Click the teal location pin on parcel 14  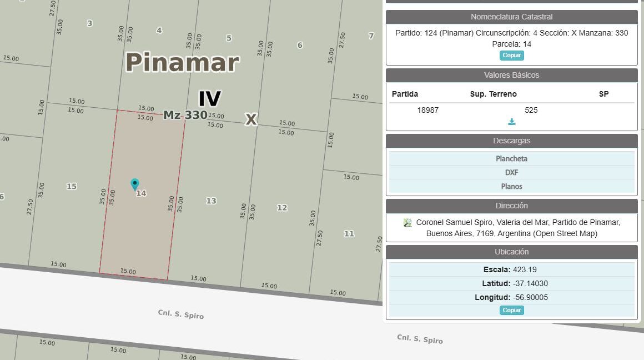[135, 184]
